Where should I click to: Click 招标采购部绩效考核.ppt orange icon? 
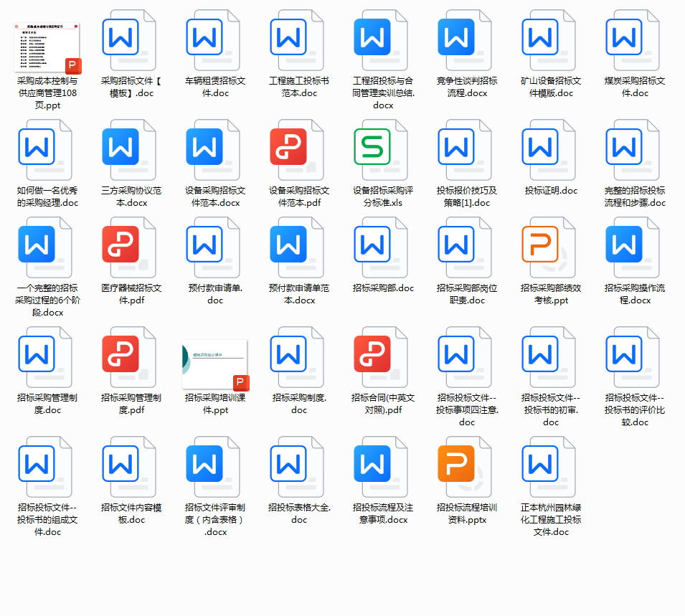click(549, 247)
